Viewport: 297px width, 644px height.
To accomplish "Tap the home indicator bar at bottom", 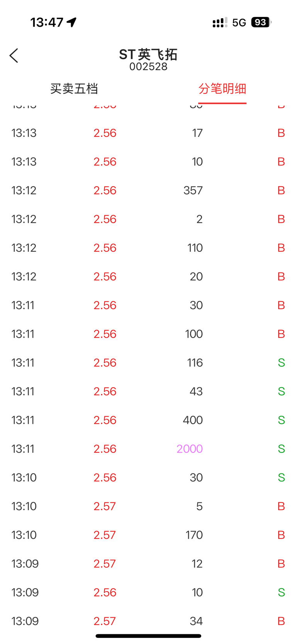I will (x=148, y=636).
